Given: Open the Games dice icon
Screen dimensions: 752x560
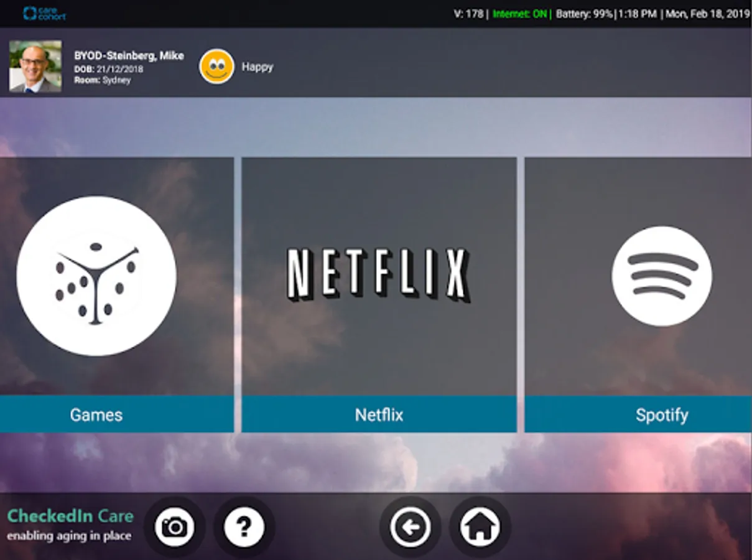Looking at the screenshot, I should (96, 276).
